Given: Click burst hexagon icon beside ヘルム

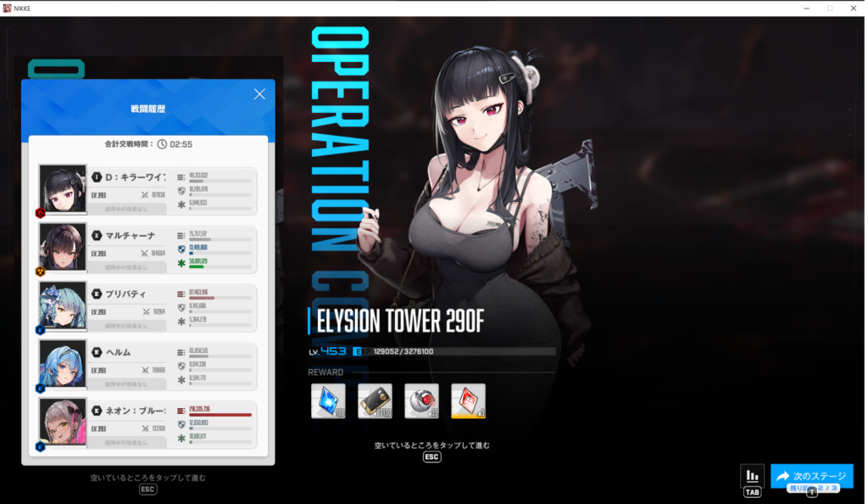Looking at the screenshot, I should 97,352.
